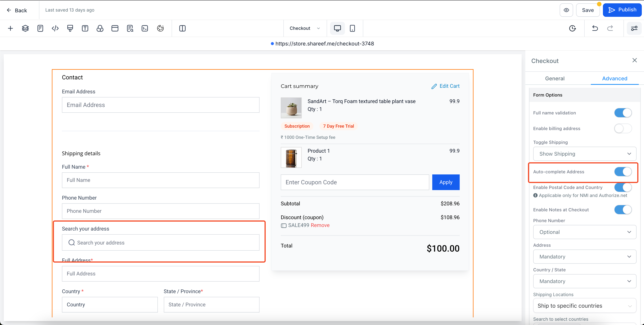The height and width of the screenshot is (325, 644).
Task: Click the Enter Coupon Code field
Action: [x=354, y=182]
